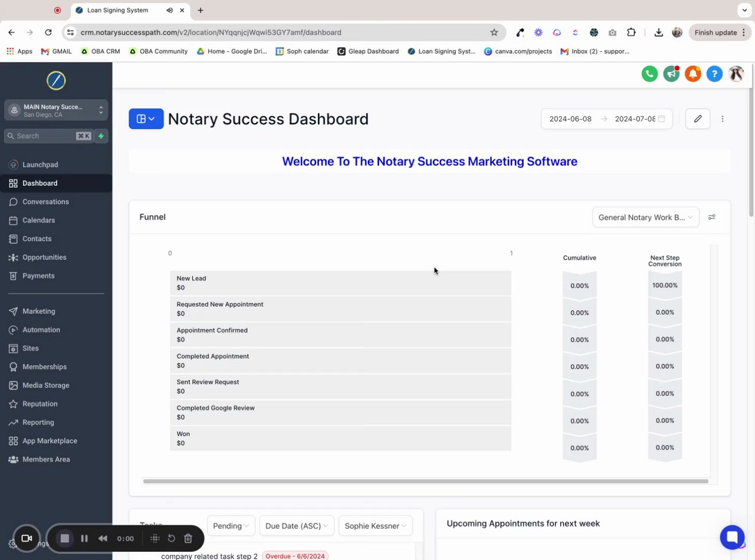Click the browser address bar

[x=283, y=32]
